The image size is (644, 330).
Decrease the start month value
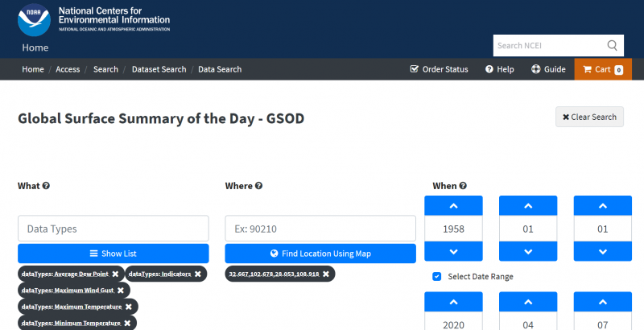528,251
